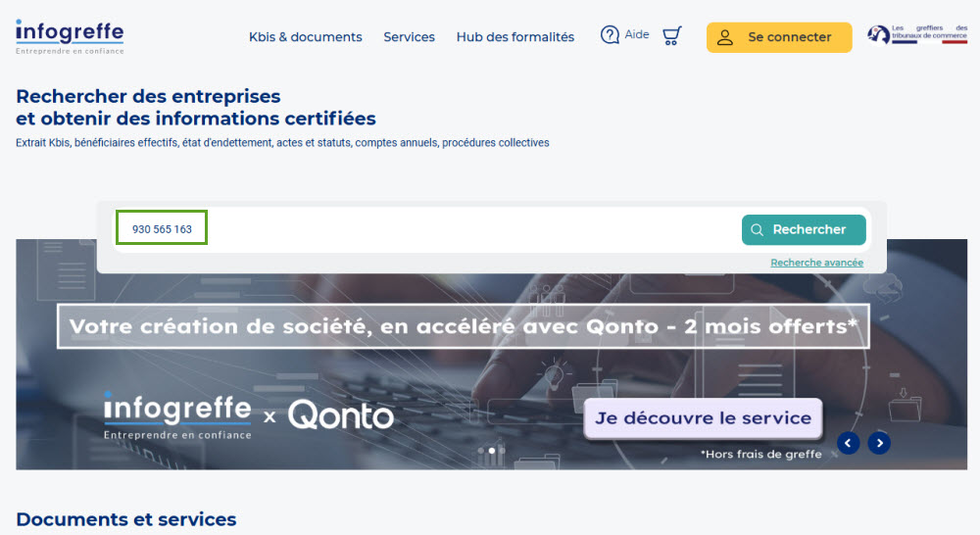Select the middle carousel dot indicator
Viewport: 980px width, 535px height.
[x=492, y=451]
